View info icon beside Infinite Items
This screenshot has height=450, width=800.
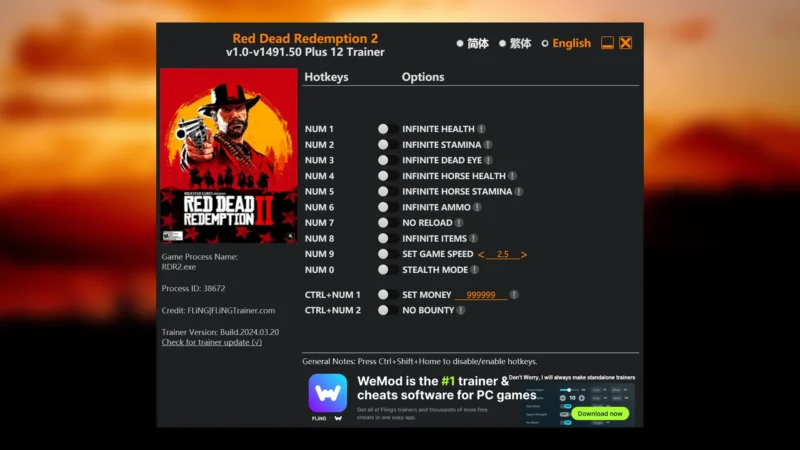[x=473, y=238]
